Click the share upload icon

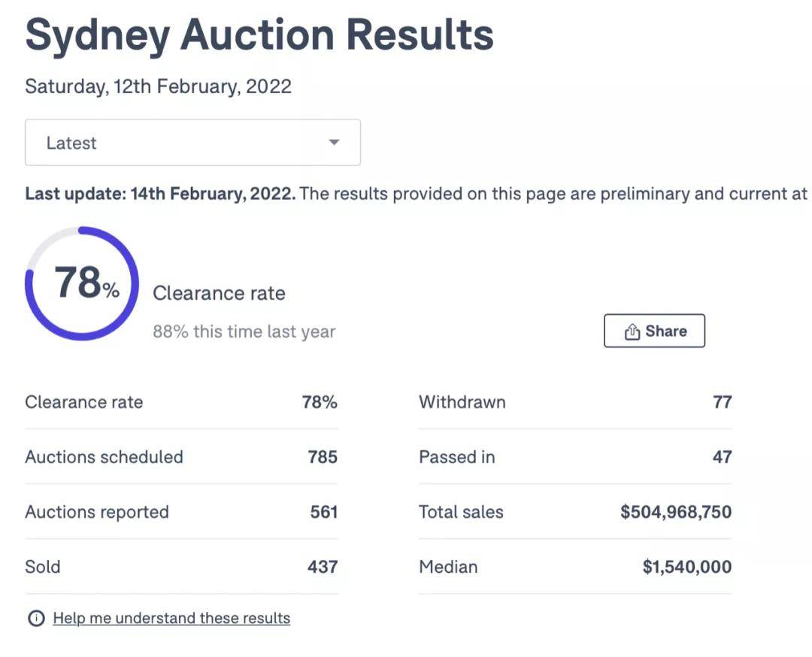pyautogui.click(x=632, y=332)
